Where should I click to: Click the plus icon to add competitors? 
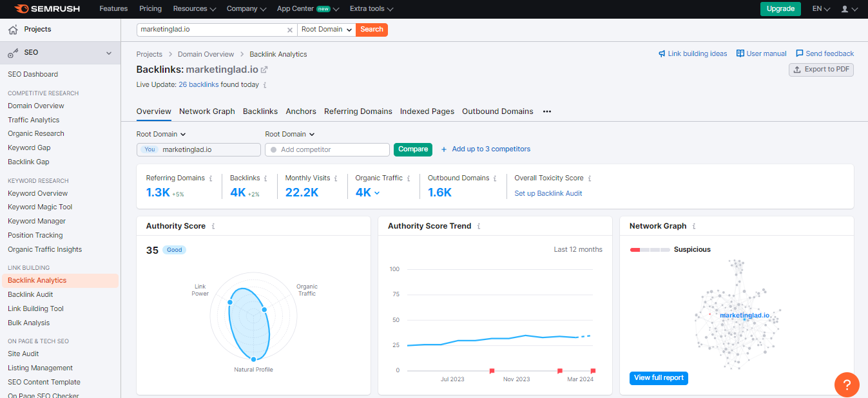444,149
